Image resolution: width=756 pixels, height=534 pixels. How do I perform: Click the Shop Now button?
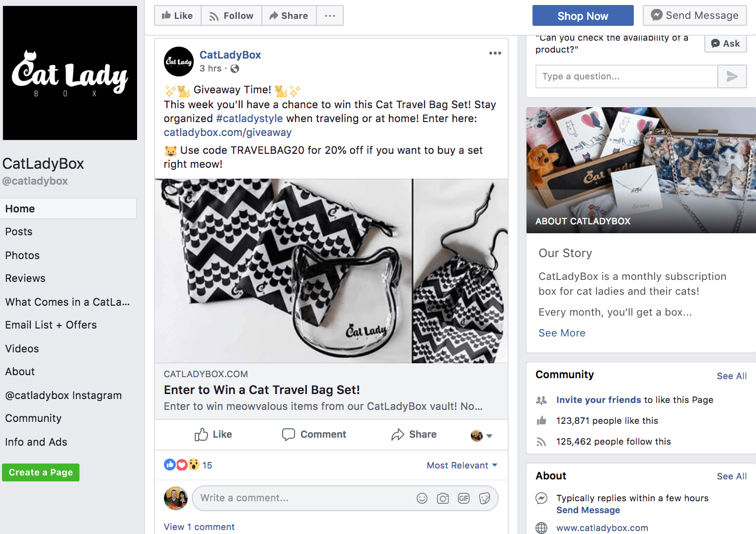tap(583, 15)
